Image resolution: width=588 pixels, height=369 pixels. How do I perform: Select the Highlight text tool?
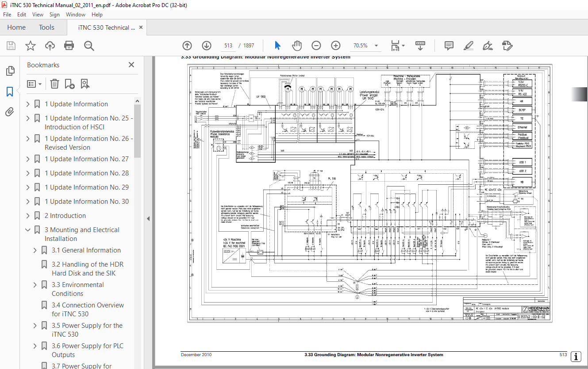click(469, 46)
